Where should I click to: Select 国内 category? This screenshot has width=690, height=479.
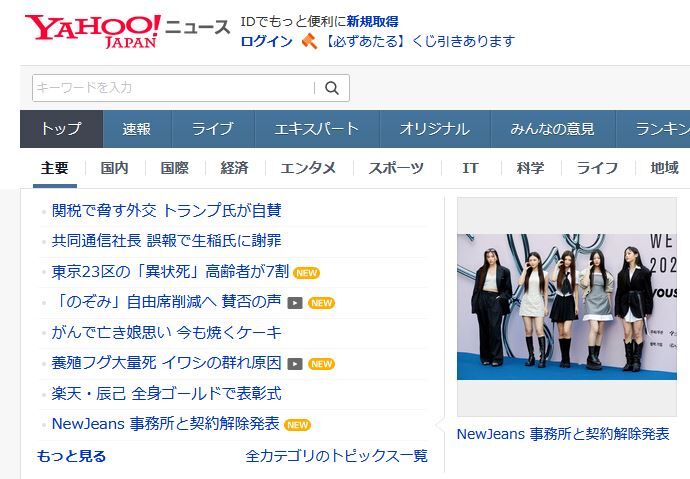pyautogui.click(x=115, y=168)
